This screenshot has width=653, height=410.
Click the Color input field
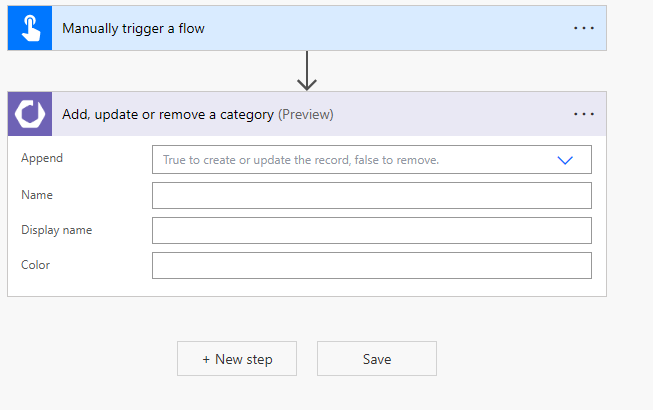tap(371, 265)
